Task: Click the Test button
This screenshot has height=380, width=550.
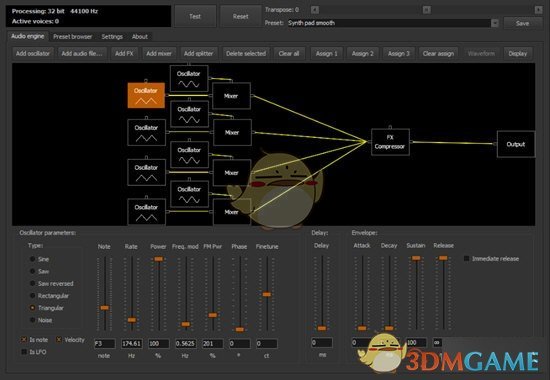Action: click(x=195, y=16)
